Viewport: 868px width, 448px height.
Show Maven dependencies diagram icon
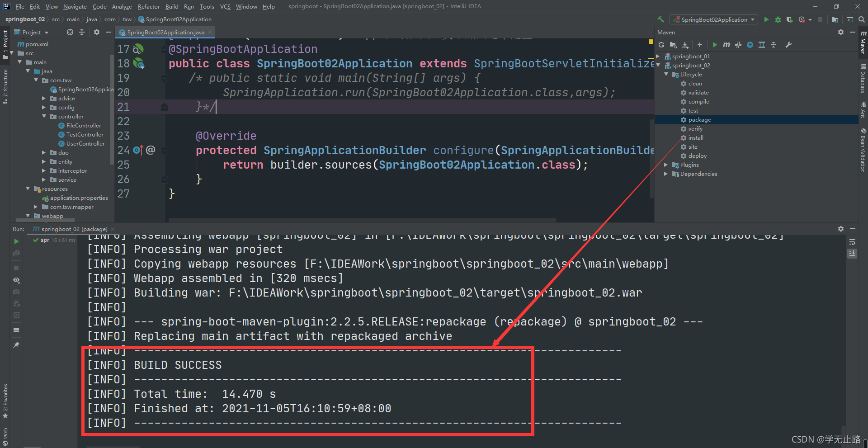tap(762, 45)
